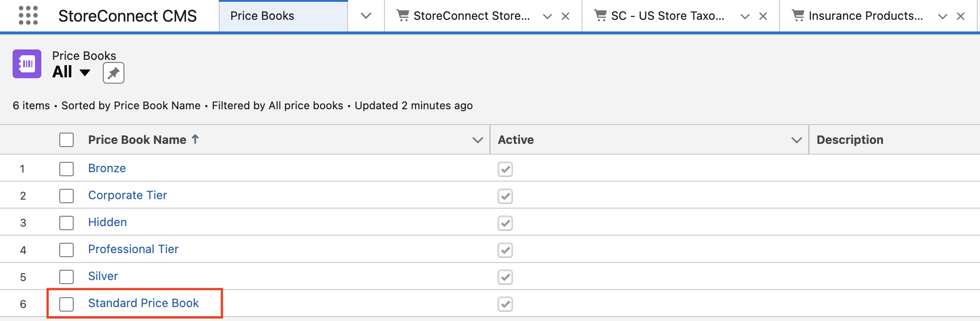Image resolution: width=980 pixels, height=321 pixels.
Task: Open the Active column actions menu
Action: 797,140
